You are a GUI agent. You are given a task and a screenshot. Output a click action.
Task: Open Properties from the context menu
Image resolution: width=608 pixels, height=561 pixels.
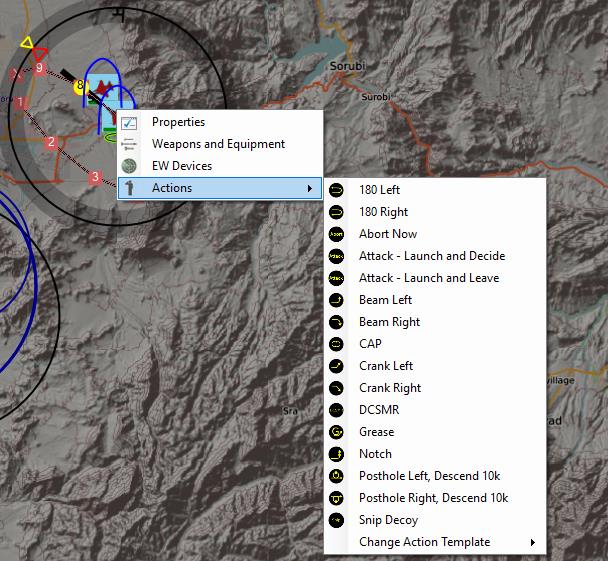point(178,122)
